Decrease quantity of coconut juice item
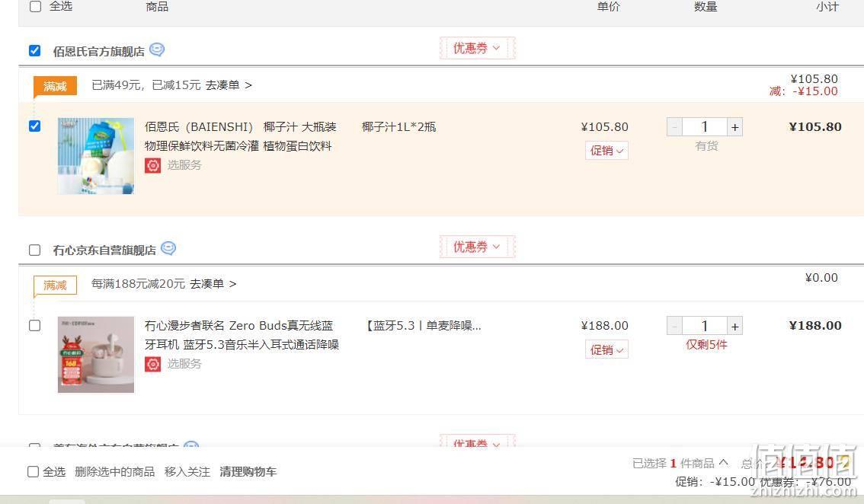Image resolution: width=864 pixels, height=504 pixels. coord(674,127)
